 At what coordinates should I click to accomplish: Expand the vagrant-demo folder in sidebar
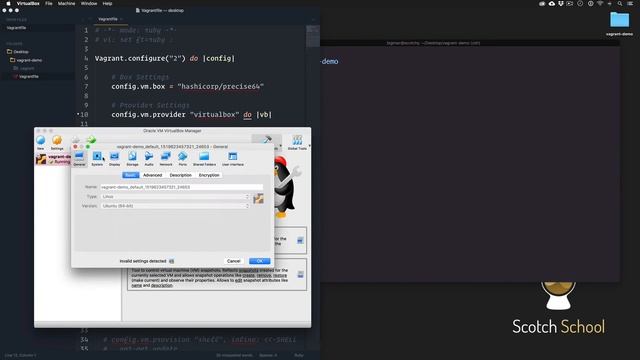tap(26, 60)
